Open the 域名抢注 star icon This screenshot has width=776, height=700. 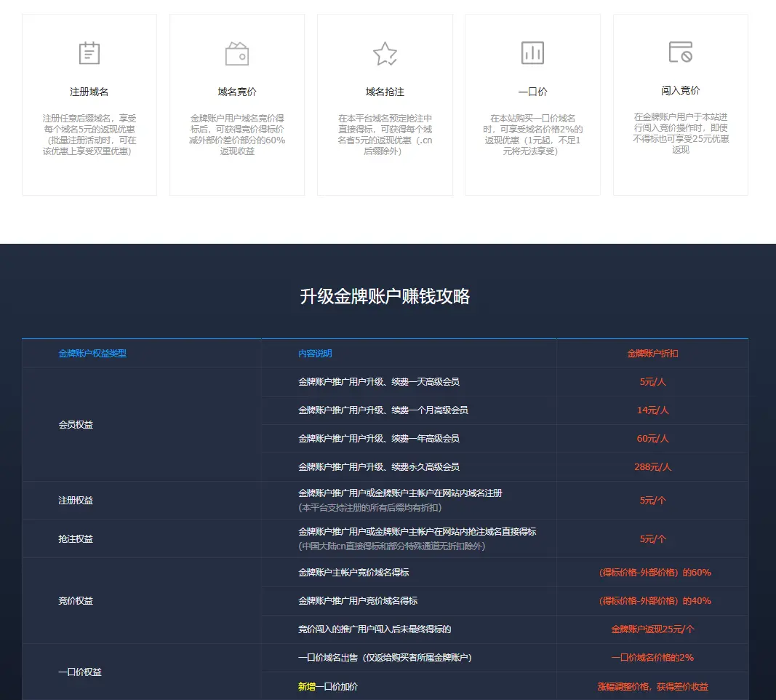(385, 52)
